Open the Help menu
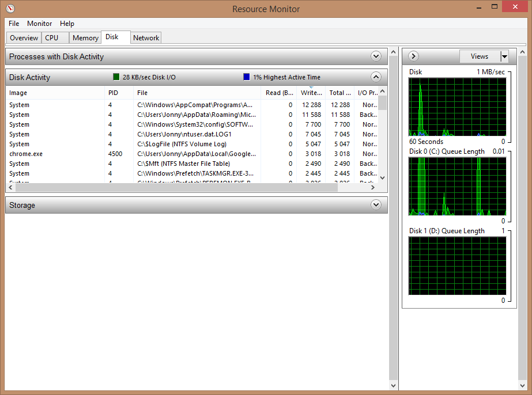The image size is (532, 395). point(67,24)
